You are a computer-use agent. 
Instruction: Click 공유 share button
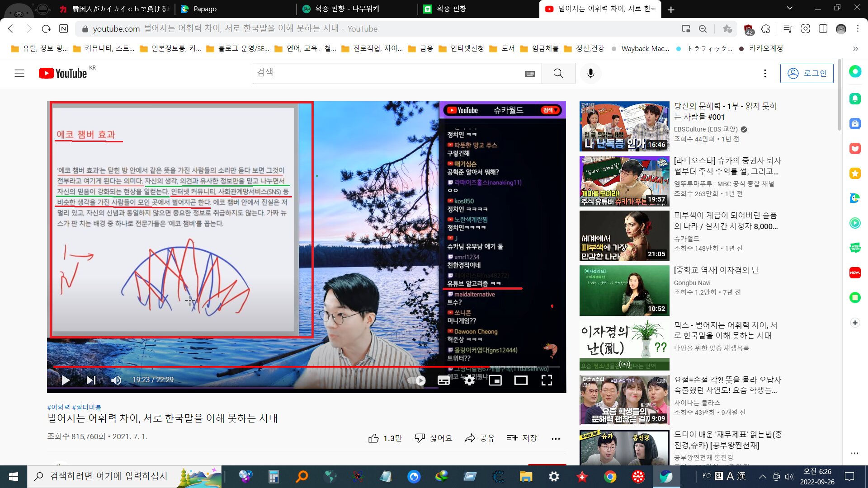[479, 438]
